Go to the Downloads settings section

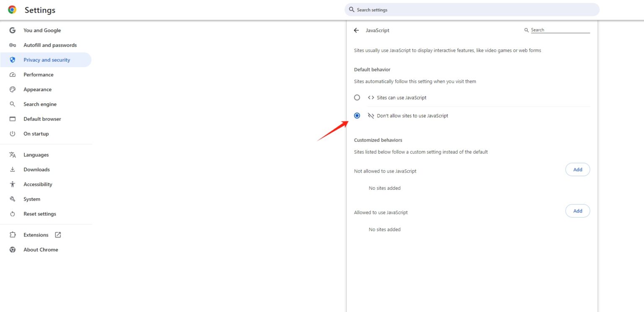(x=36, y=170)
